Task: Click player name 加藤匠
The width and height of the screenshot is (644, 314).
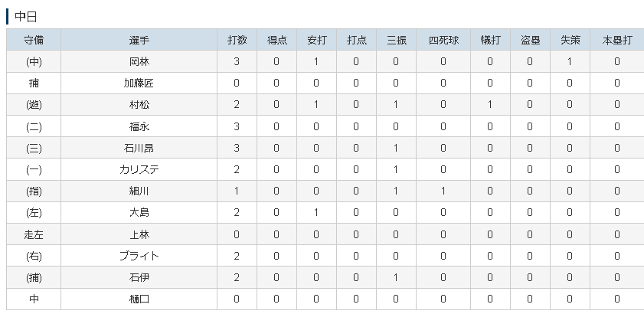Action: coord(139,83)
